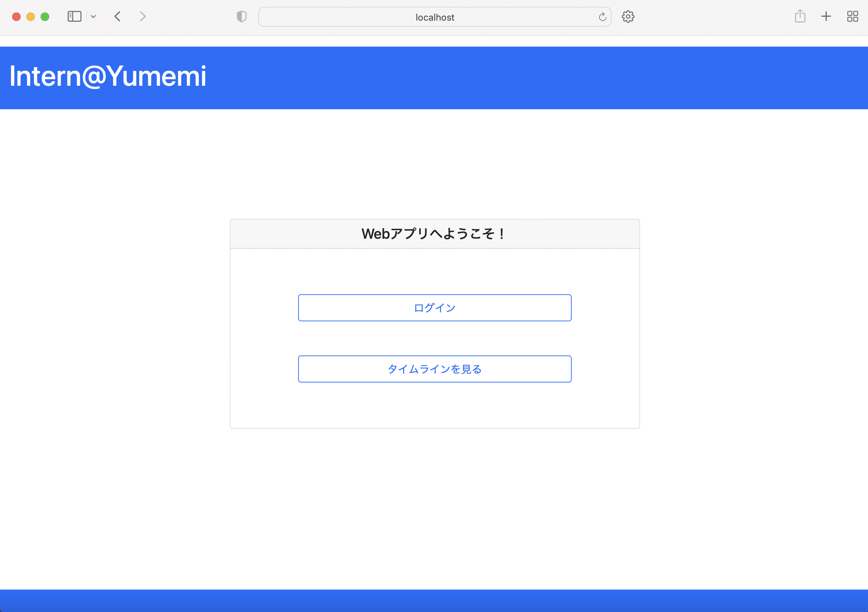Click the yellow minimize window button
868x612 pixels.
(x=31, y=17)
